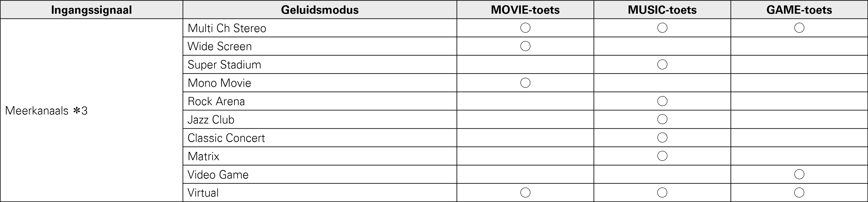This screenshot has width=868, height=202.
Task: Select the Super Stadium MUSIC-toets circle
Action: (662, 65)
